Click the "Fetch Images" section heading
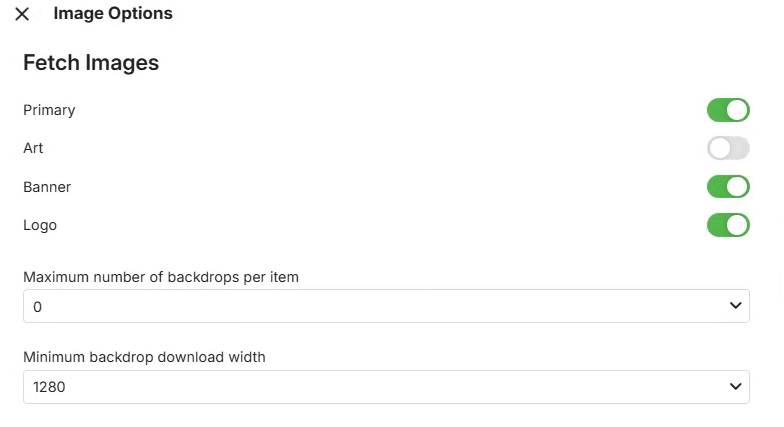The height and width of the screenshot is (427, 784). [91, 63]
